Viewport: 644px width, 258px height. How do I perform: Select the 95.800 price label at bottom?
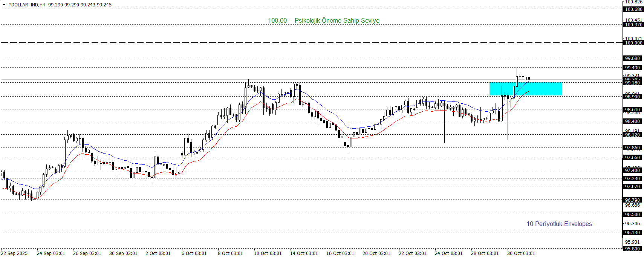[x=632, y=249]
